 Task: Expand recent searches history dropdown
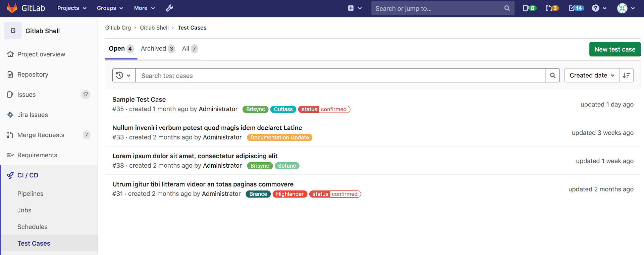click(x=123, y=76)
